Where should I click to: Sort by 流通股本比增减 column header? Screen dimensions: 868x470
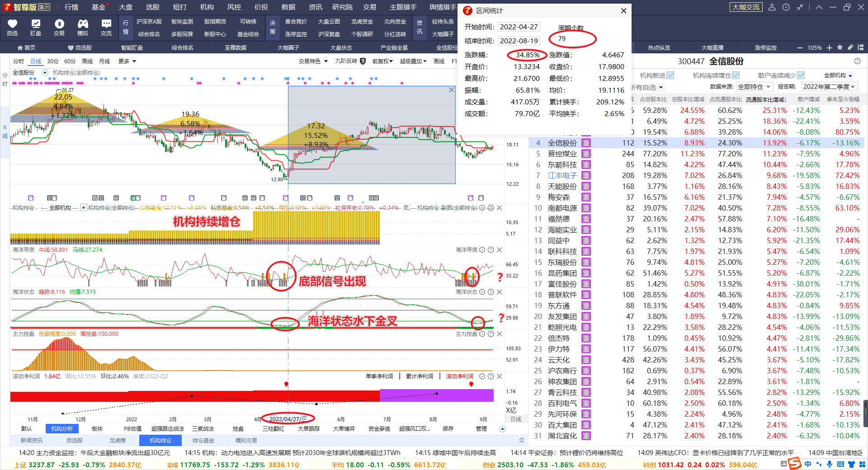pos(766,99)
